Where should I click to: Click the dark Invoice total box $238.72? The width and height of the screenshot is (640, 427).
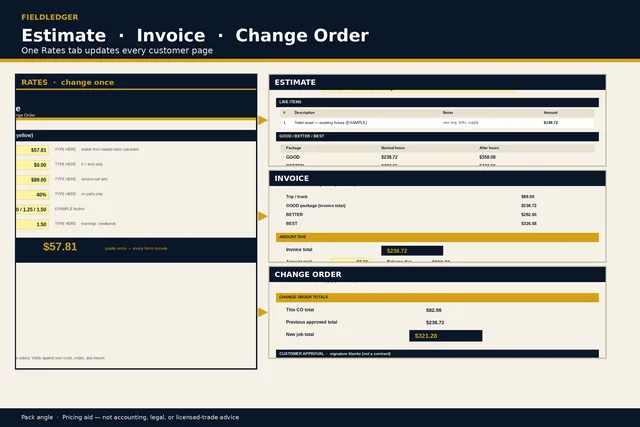tap(412, 251)
